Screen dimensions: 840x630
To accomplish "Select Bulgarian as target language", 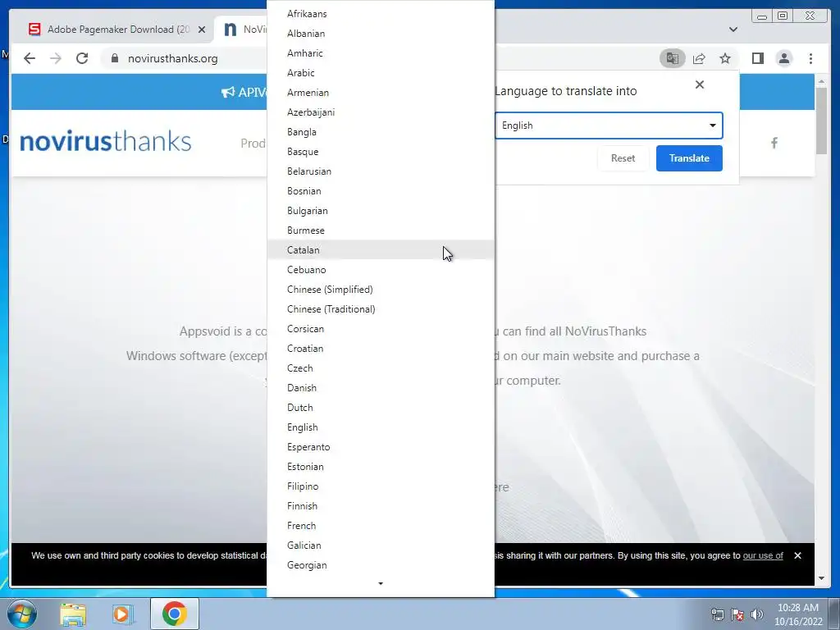I will pyautogui.click(x=381, y=211).
